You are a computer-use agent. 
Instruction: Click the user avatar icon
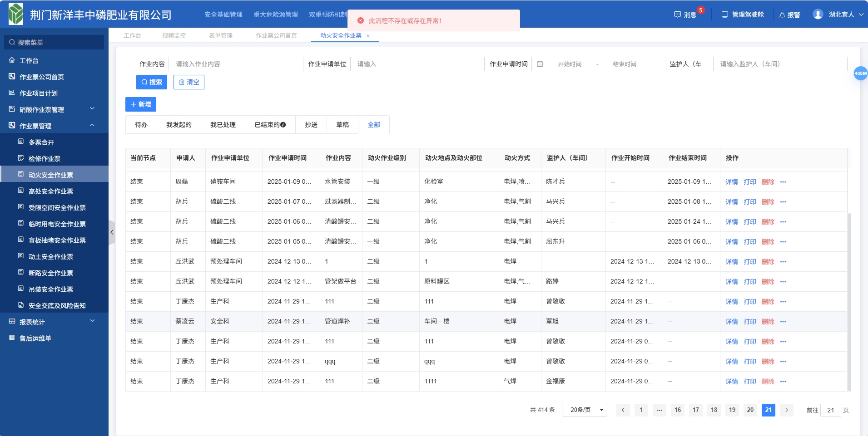818,15
